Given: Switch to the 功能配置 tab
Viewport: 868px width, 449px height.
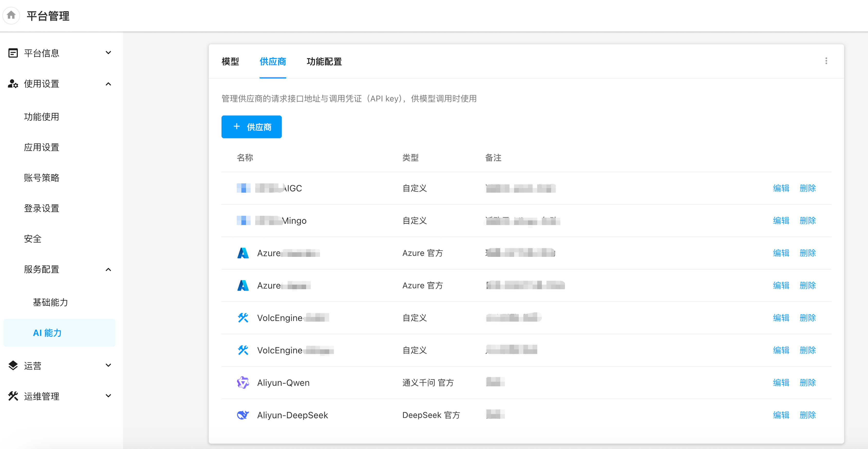Looking at the screenshot, I should coord(324,61).
